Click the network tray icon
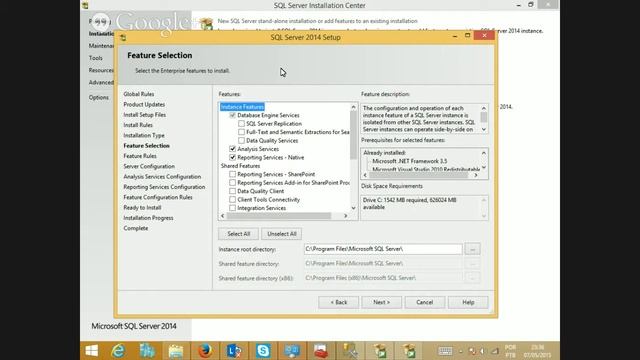The width and height of the screenshot is (640, 360). pyautogui.click(x=495, y=351)
